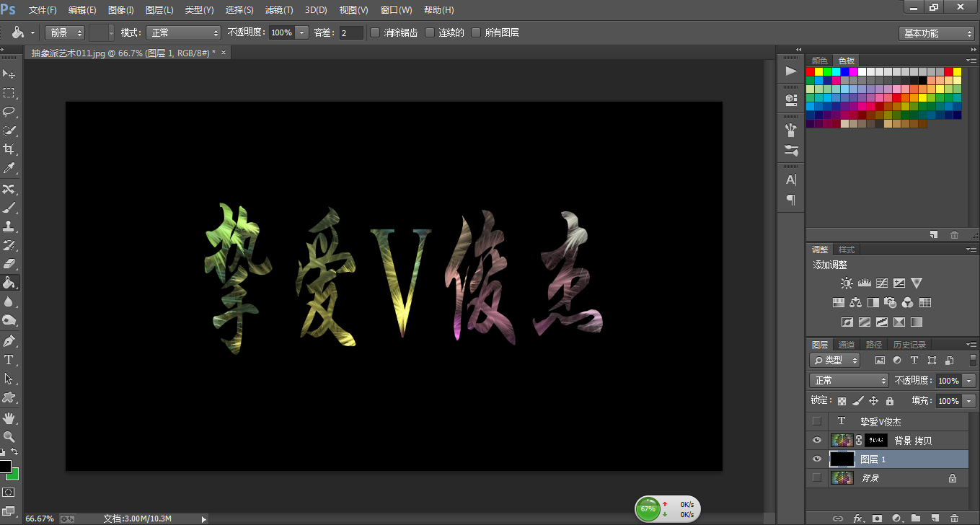Open the layer filter 类型 dropdown
Viewport: 980px width, 525px height.
pyautogui.click(x=835, y=360)
